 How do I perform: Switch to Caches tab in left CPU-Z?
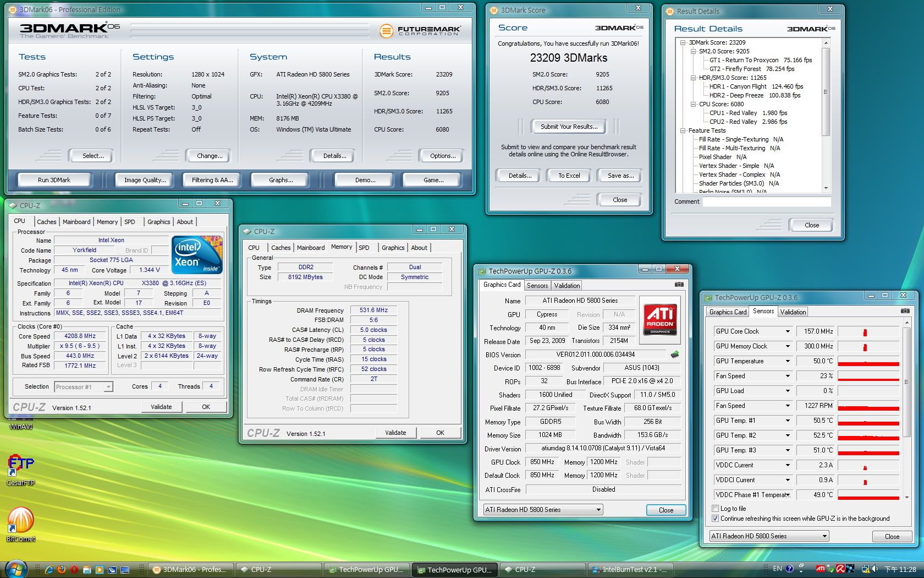point(47,222)
